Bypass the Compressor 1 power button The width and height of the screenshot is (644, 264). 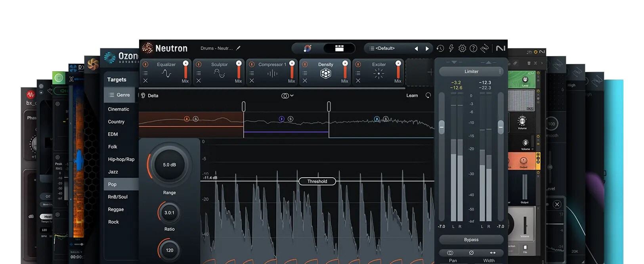(252, 64)
